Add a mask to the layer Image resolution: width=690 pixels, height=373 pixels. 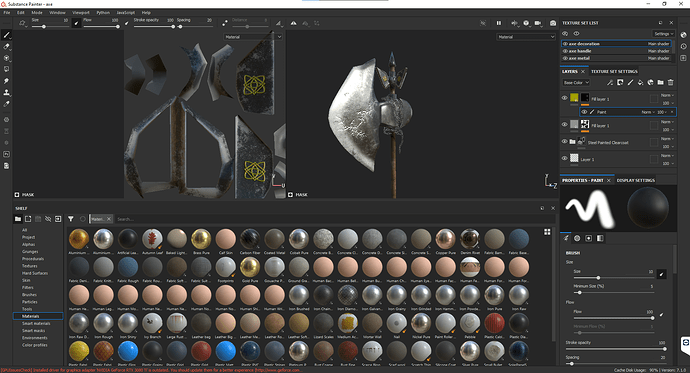point(620,82)
